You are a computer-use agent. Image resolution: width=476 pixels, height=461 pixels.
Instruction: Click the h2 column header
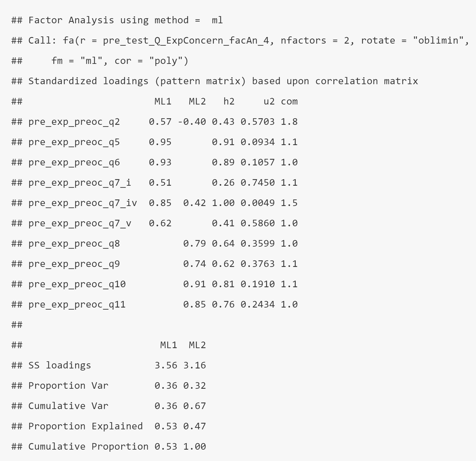pyautogui.click(x=229, y=102)
